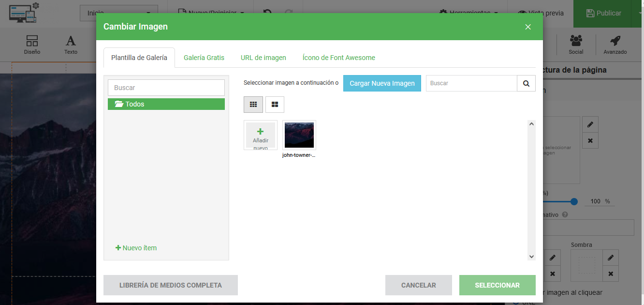
Task: Select the Todos folder
Action: coord(166,104)
